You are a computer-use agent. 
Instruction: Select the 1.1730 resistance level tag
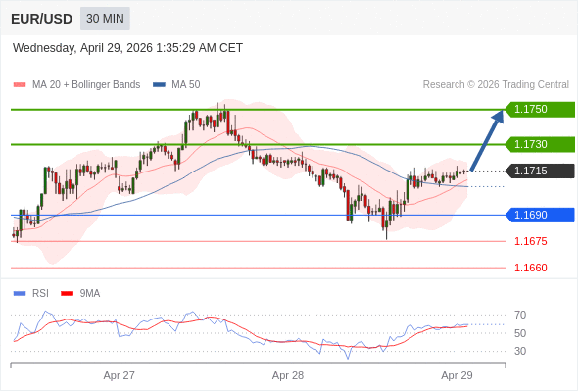pyautogui.click(x=540, y=144)
